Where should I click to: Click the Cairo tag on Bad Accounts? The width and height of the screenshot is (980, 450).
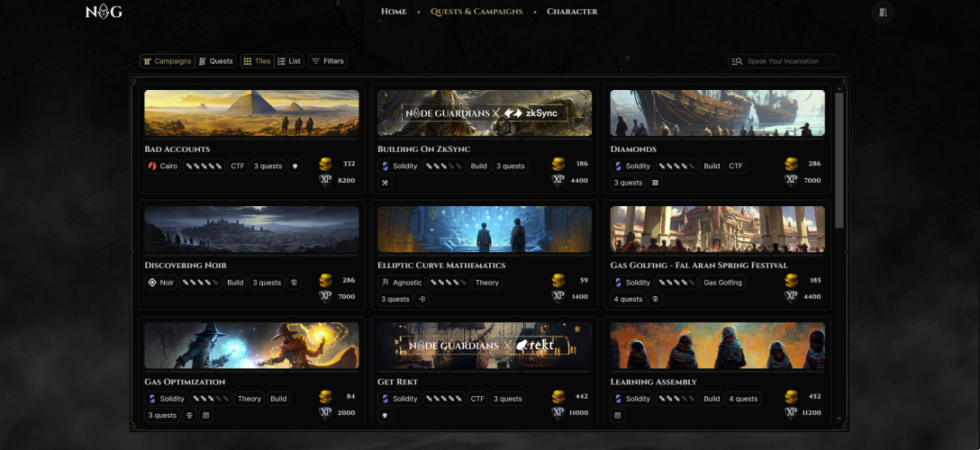point(163,166)
